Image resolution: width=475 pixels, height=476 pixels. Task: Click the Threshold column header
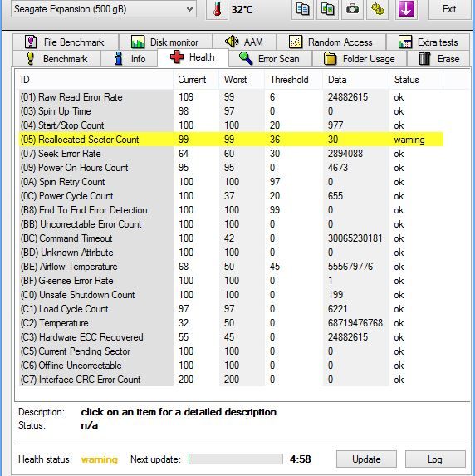tap(294, 80)
